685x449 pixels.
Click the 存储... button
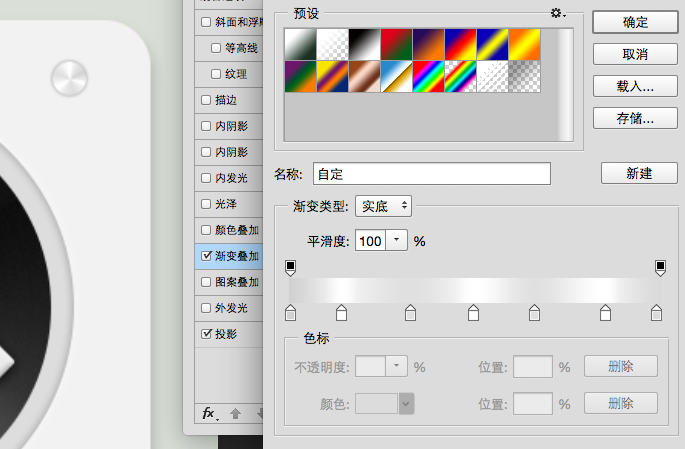[x=635, y=118]
